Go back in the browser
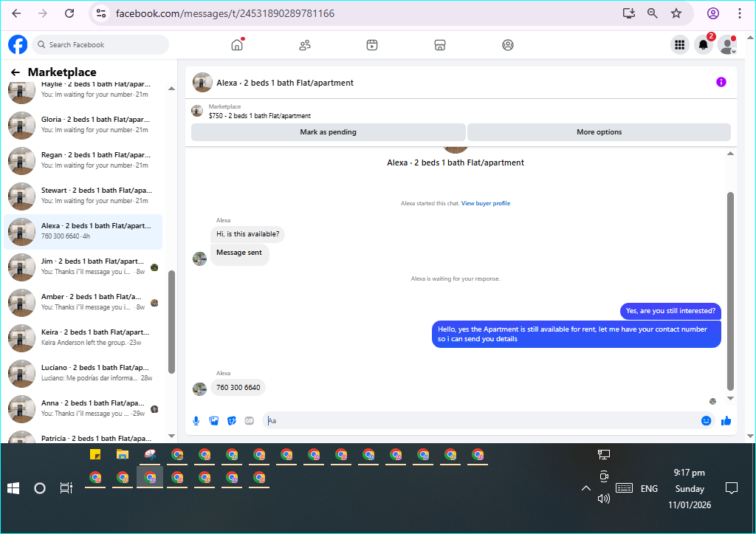The width and height of the screenshot is (756, 534). (x=16, y=13)
